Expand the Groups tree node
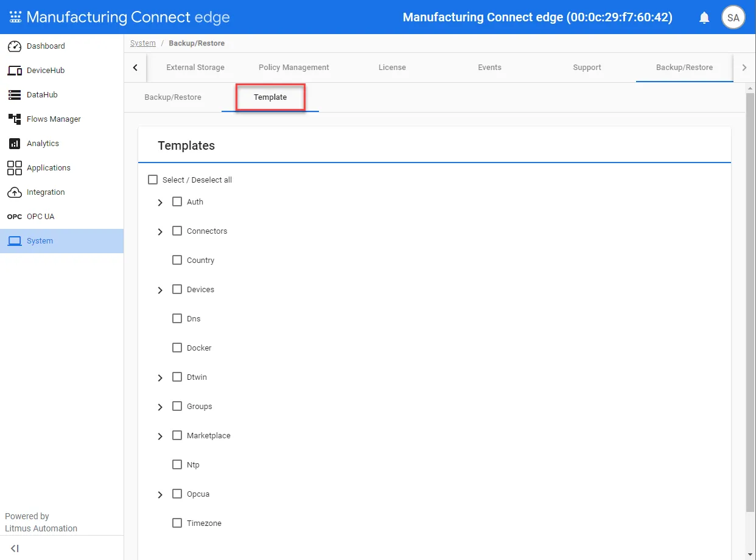This screenshot has width=756, height=560. click(x=160, y=407)
